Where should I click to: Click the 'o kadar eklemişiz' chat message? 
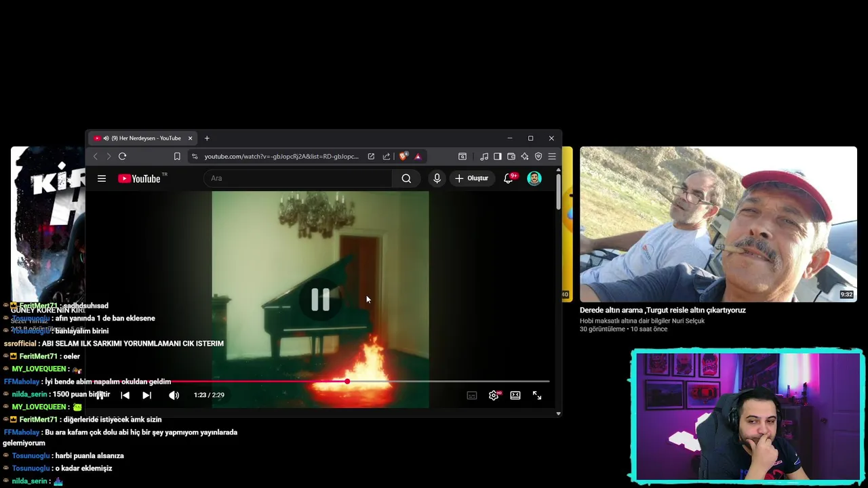pos(83,468)
